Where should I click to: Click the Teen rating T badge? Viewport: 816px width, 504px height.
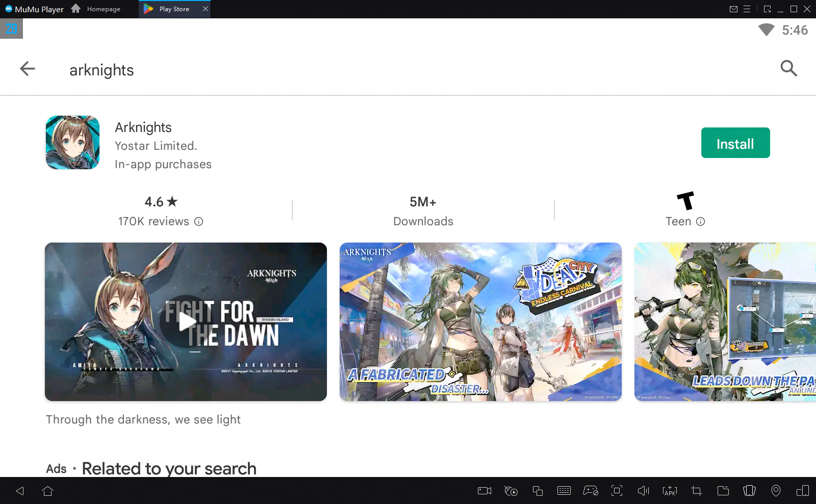coord(685,201)
